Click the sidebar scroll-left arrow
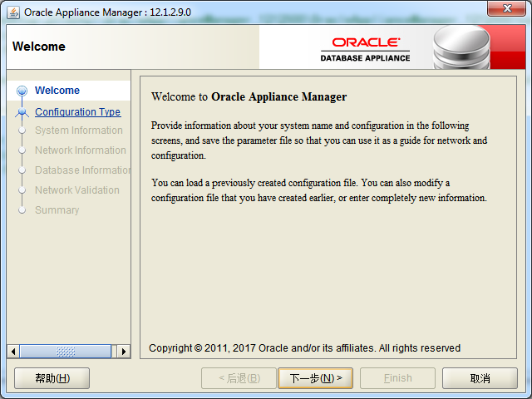532x399 pixels. coord(13,351)
